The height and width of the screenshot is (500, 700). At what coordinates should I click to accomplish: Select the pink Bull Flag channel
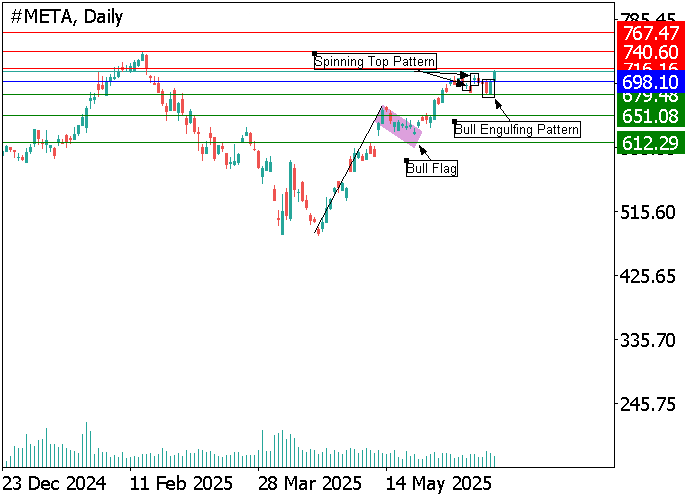pyautogui.click(x=400, y=125)
